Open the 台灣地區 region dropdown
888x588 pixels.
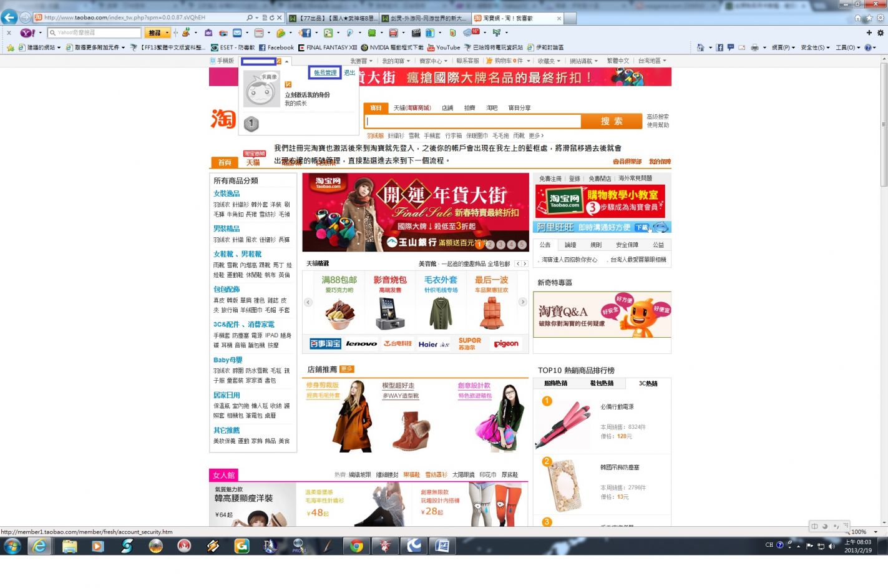(652, 61)
